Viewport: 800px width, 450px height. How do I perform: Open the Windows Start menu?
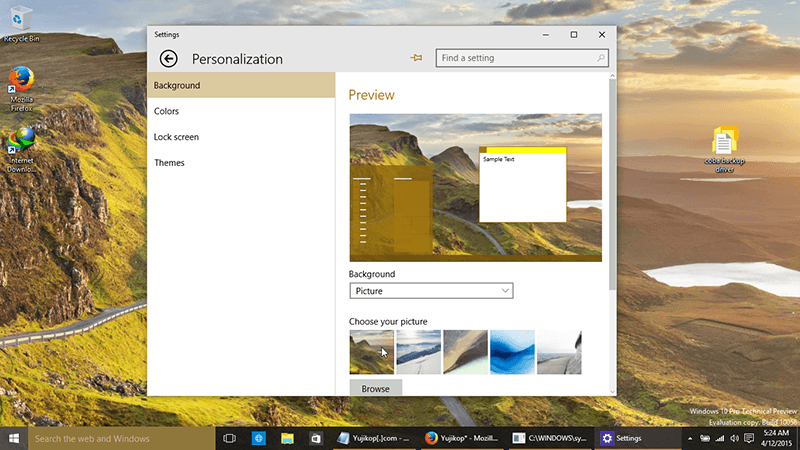14,438
